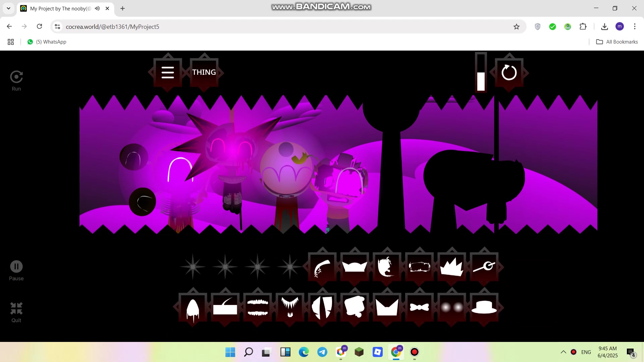The width and height of the screenshot is (644, 362).
Task: Go back to the previous page
Action: click(x=9, y=26)
